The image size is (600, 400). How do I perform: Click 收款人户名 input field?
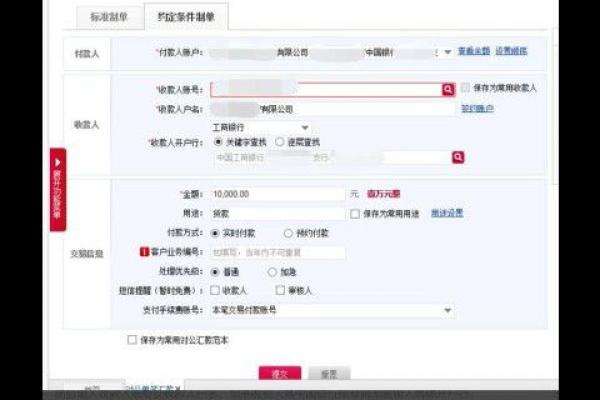(x=333, y=109)
